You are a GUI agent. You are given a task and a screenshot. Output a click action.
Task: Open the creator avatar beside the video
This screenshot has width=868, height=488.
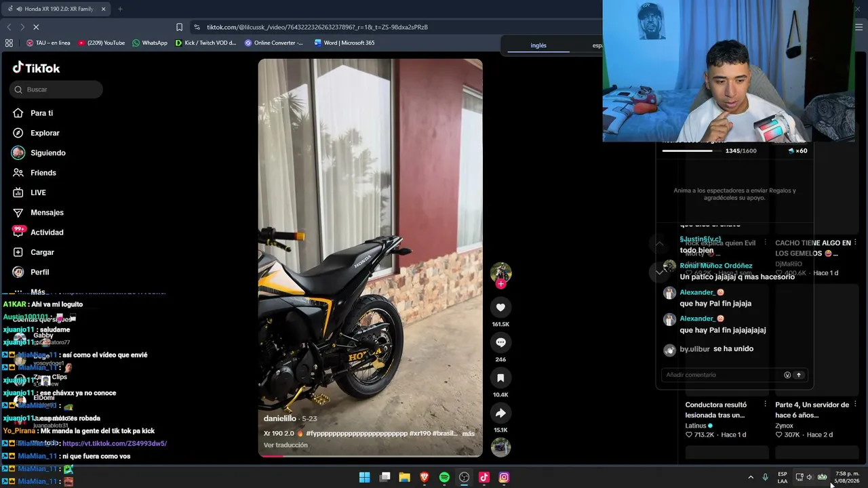(x=500, y=272)
